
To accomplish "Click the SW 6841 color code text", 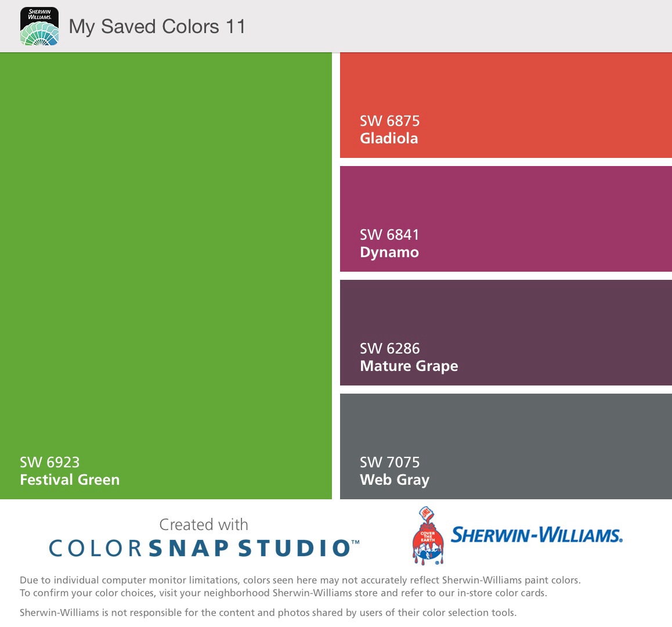I will (x=389, y=235).
